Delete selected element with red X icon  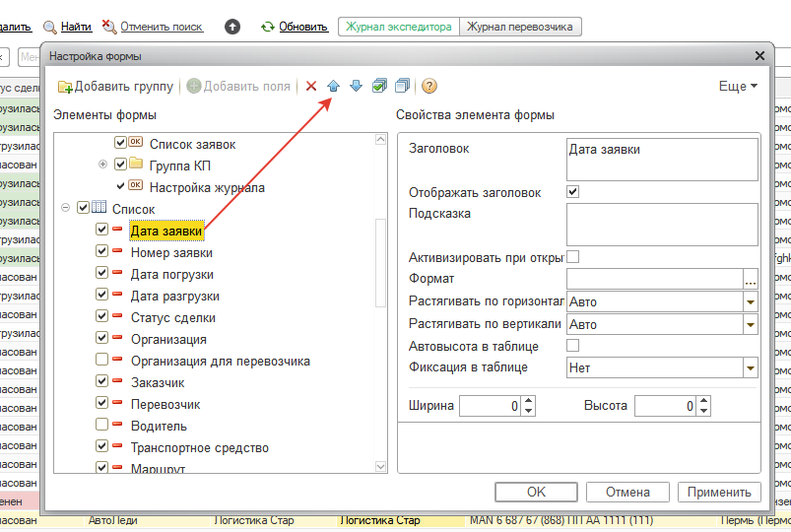click(311, 86)
